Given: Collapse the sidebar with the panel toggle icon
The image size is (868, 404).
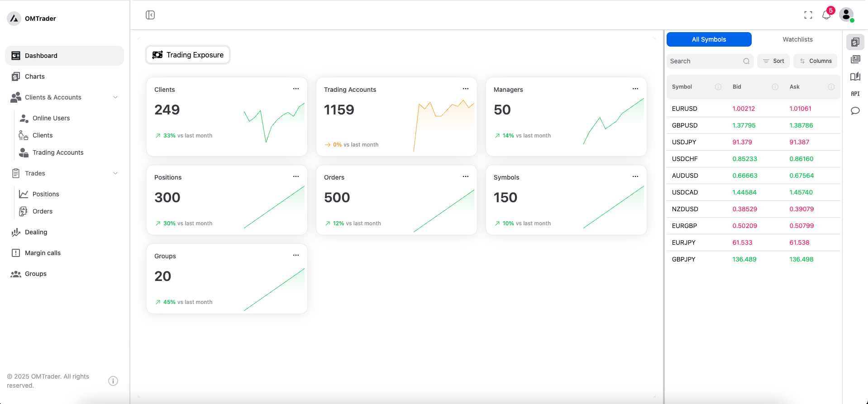Looking at the screenshot, I should coord(150,15).
